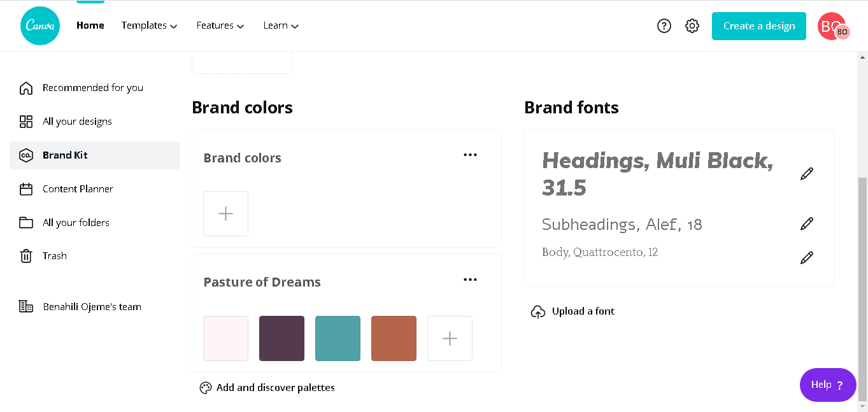Select the teal color swatch
The image size is (868, 412).
pos(338,338)
